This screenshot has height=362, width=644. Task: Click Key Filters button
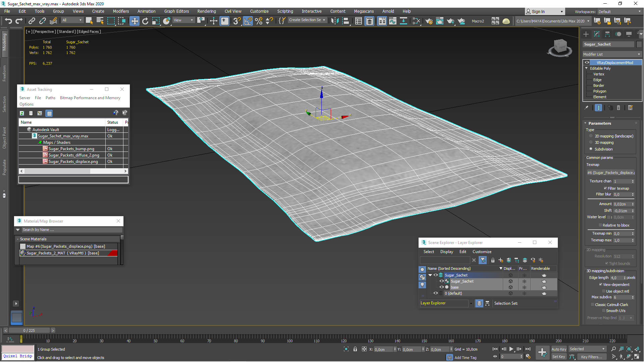(592, 357)
